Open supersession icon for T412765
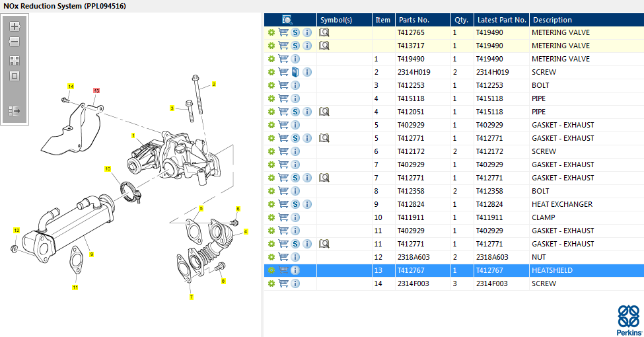The image size is (644, 337). point(295,32)
